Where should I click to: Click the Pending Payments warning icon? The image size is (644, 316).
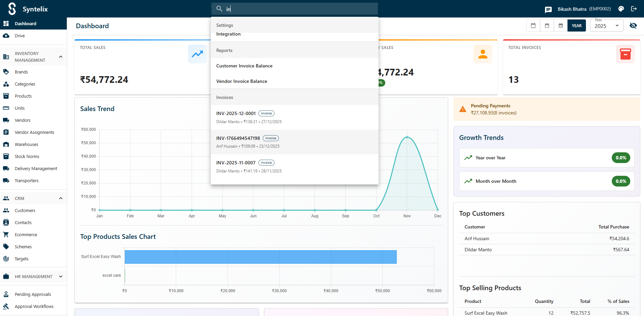coord(463,109)
